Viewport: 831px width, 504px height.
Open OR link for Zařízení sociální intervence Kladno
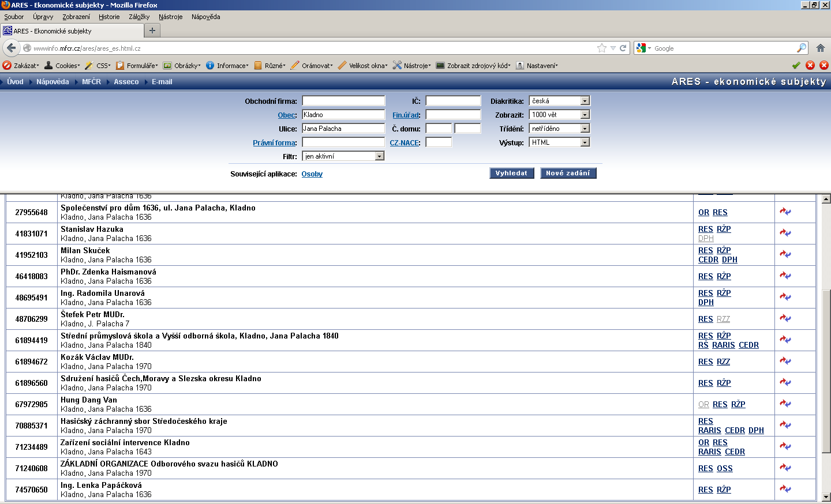703,442
